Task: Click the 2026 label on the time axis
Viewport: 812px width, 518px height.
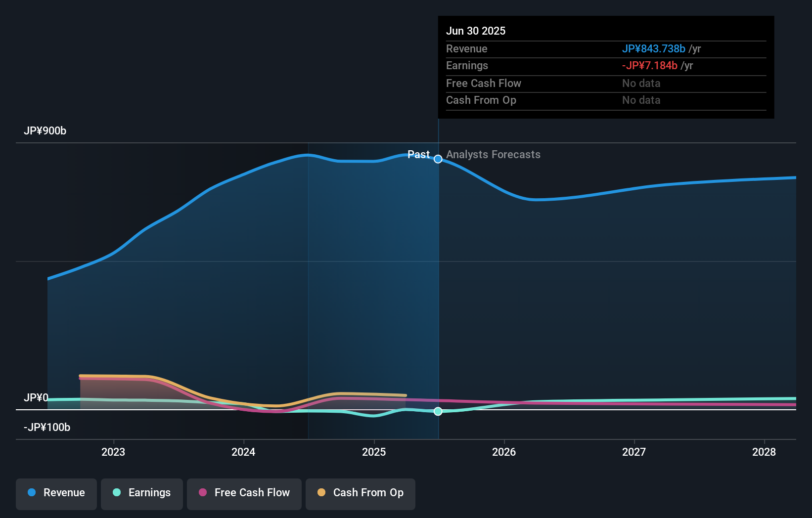Action: point(504,451)
